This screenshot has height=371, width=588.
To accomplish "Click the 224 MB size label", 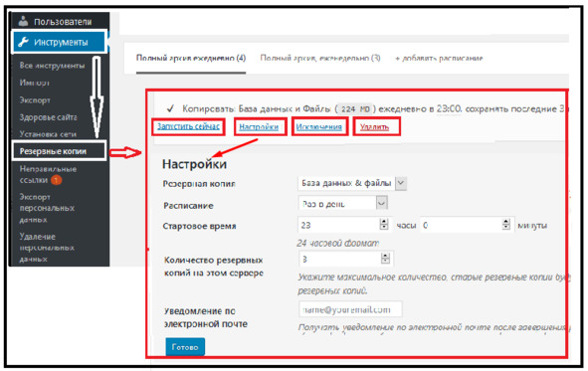I will (x=355, y=109).
